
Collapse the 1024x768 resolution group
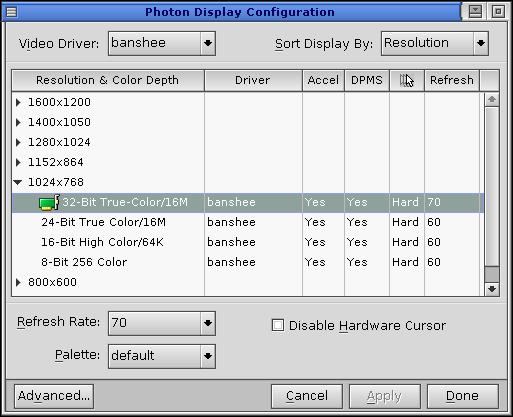pos(18,182)
